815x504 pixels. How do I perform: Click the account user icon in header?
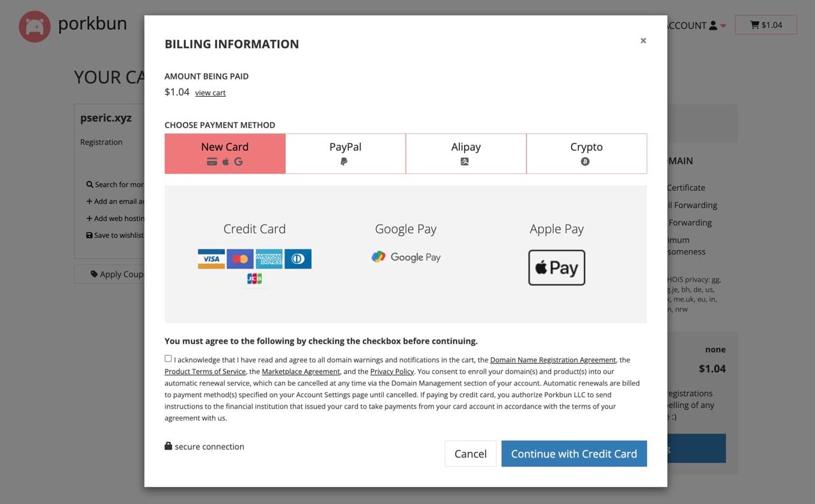click(x=713, y=25)
